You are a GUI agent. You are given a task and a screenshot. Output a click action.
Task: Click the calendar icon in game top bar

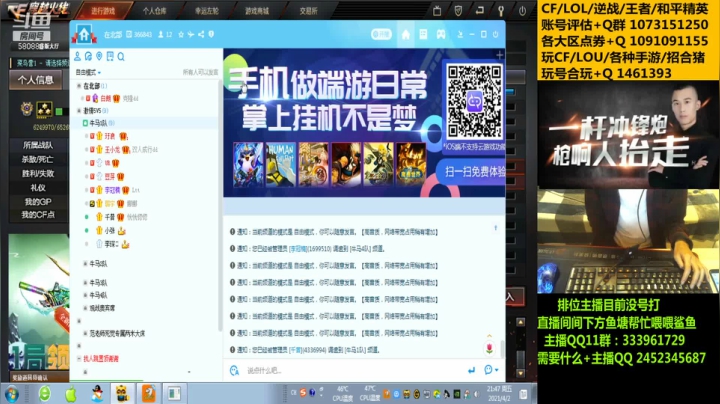[x=437, y=11]
